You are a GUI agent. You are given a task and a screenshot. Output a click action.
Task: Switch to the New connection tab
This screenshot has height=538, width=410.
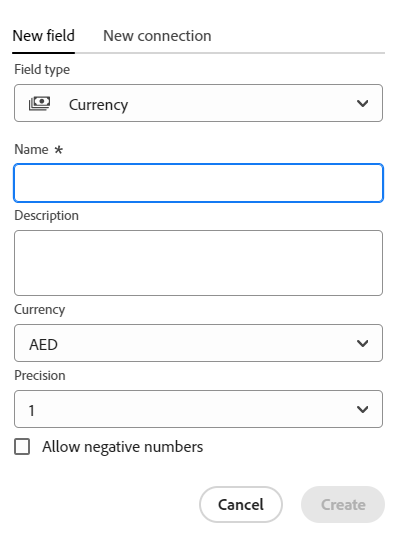tap(157, 36)
